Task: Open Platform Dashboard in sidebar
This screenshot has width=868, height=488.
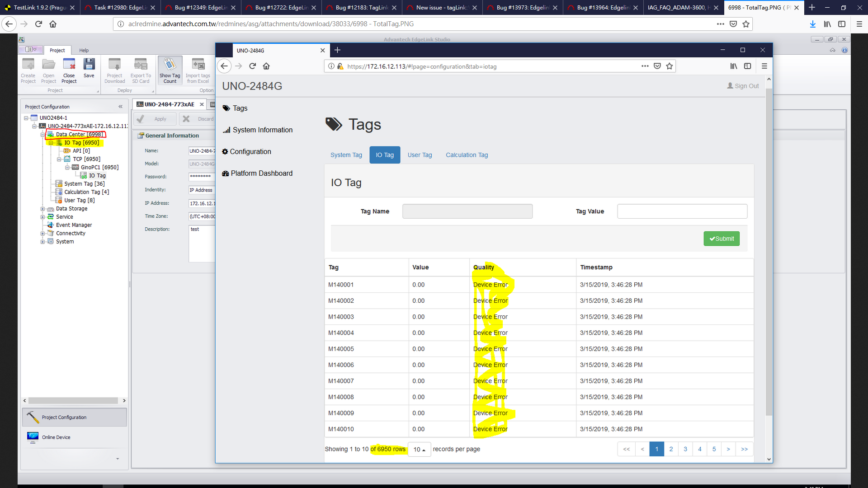Action: [x=261, y=174]
